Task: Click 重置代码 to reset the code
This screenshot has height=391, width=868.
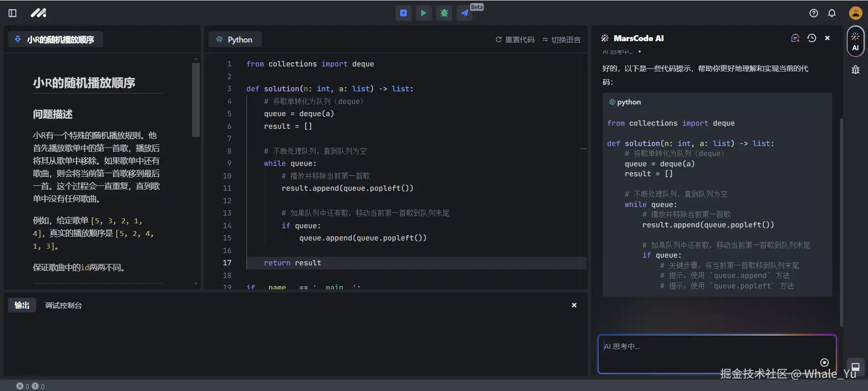Action: tap(515, 40)
